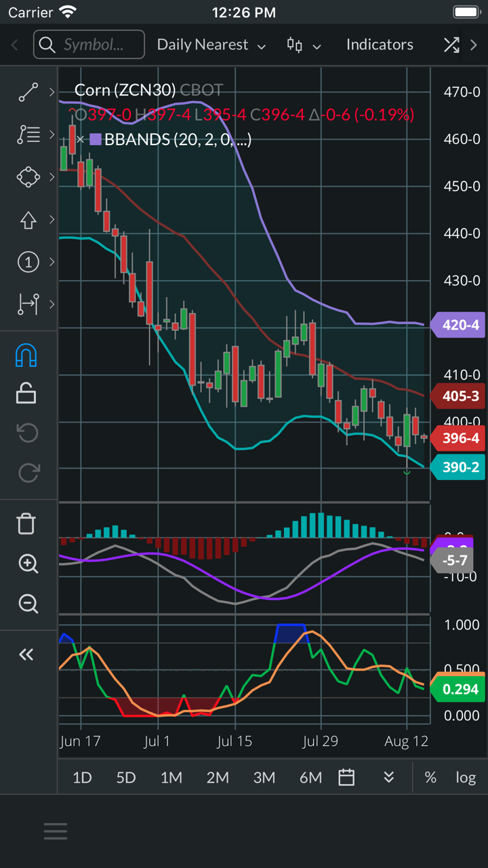Open the Indicators menu
Screen dimensions: 488x868
380,45
